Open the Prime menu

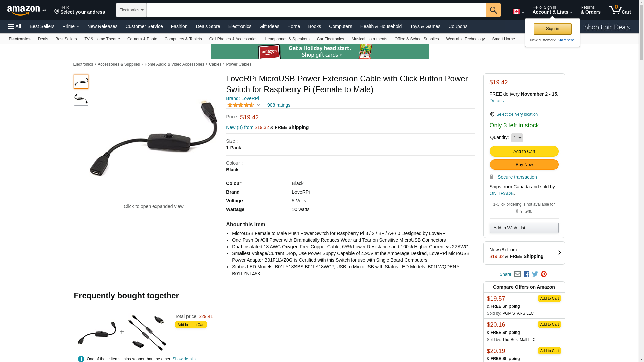[x=71, y=26]
